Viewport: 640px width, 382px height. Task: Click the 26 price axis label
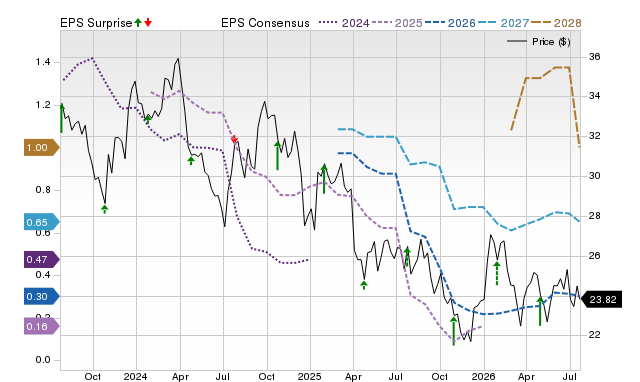(595, 256)
